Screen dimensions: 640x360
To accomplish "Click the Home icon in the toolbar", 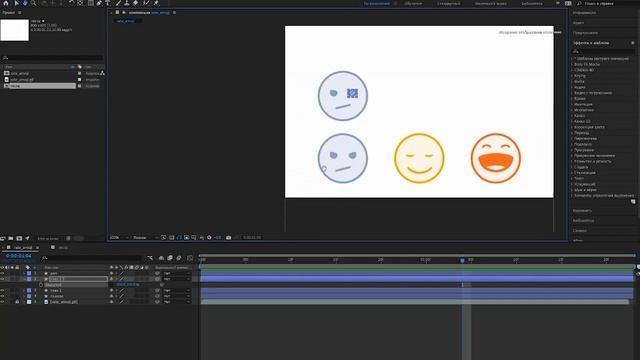I will point(6,3).
